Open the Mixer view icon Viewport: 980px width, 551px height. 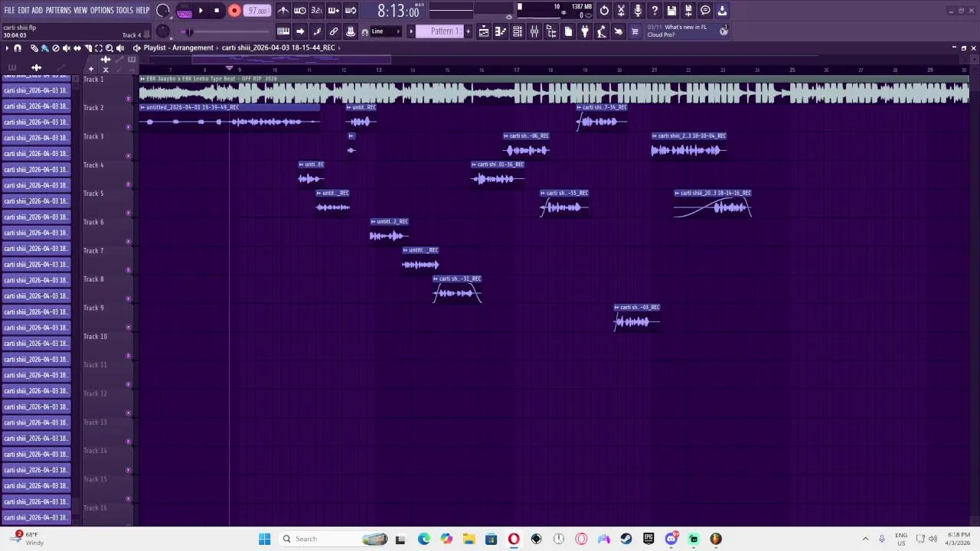pos(534,31)
